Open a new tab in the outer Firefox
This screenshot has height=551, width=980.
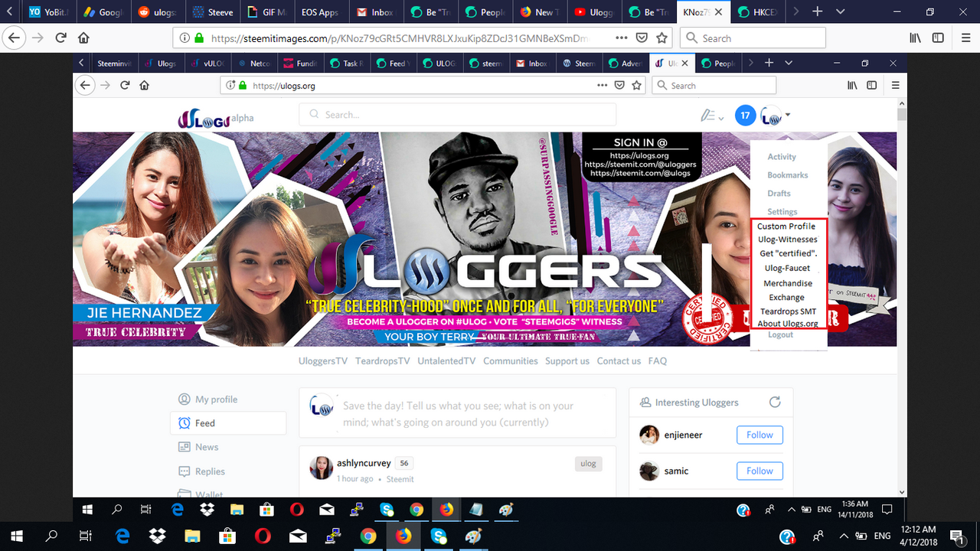817,11
